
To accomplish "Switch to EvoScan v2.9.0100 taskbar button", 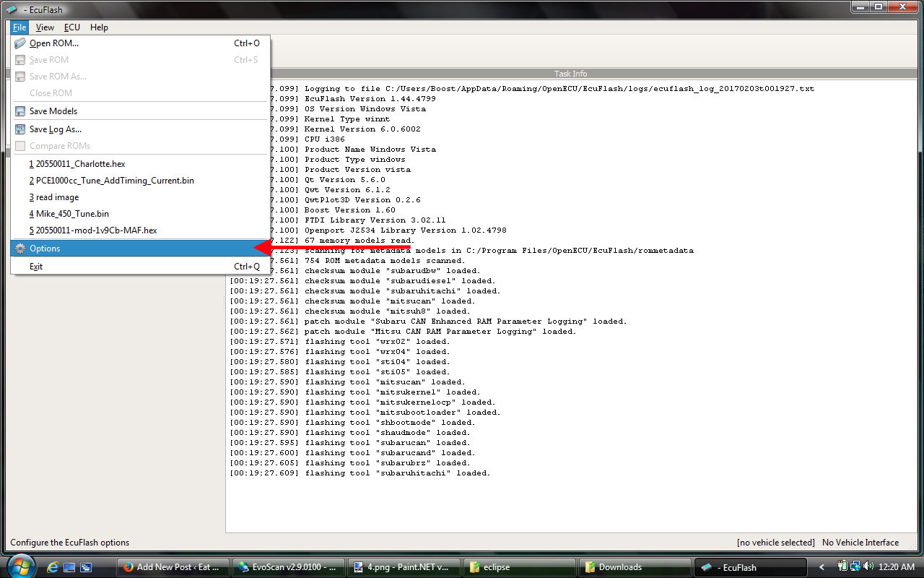I will click(x=289, y=567).
